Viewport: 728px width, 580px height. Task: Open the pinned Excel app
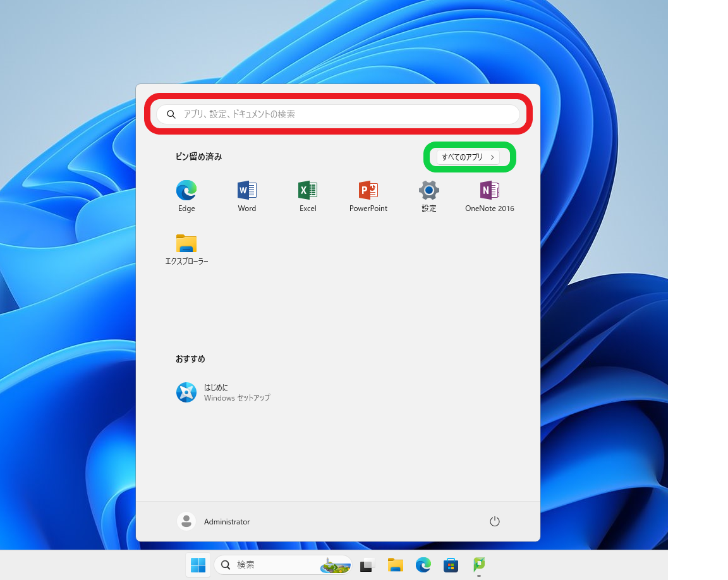coord(307,196)
